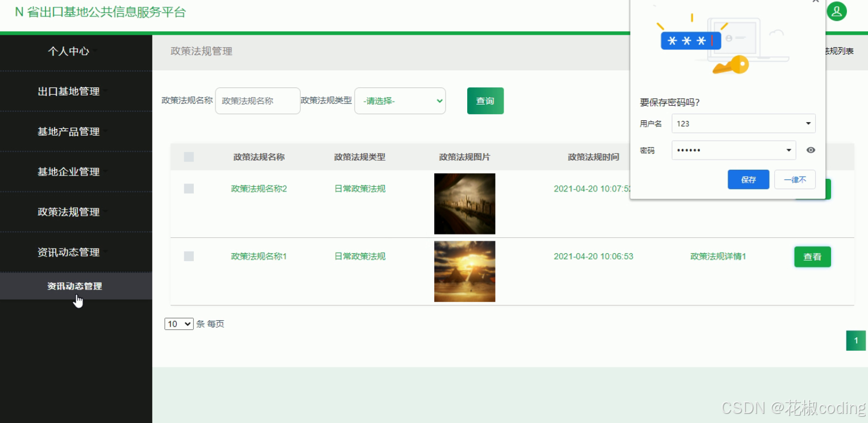The width and height of the screenshot is (868, 423).
Task: Expand 政策法规管理 sidebar menu
Action: pyautogui.click(x=76, y=212)
